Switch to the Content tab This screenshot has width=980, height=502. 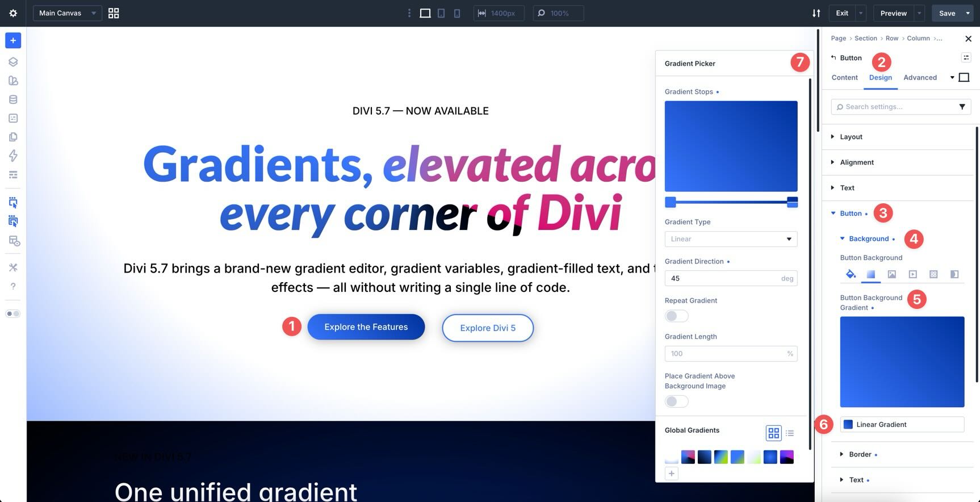[844, 77]
